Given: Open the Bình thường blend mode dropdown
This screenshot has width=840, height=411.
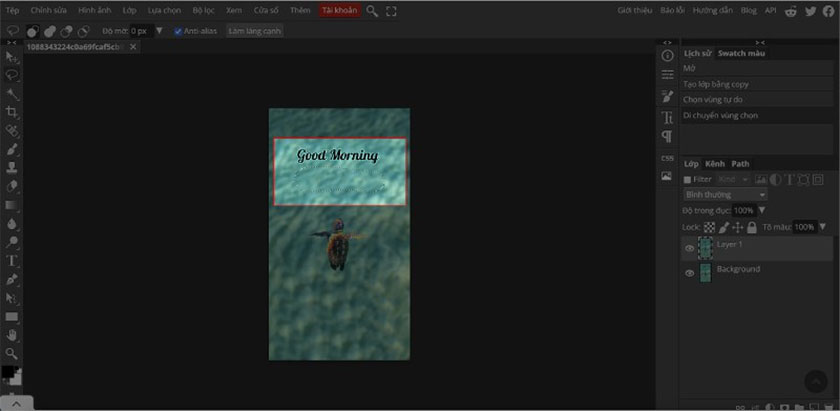Looking at the screenshot, I should pyautogui.click(x=725, y=195).
